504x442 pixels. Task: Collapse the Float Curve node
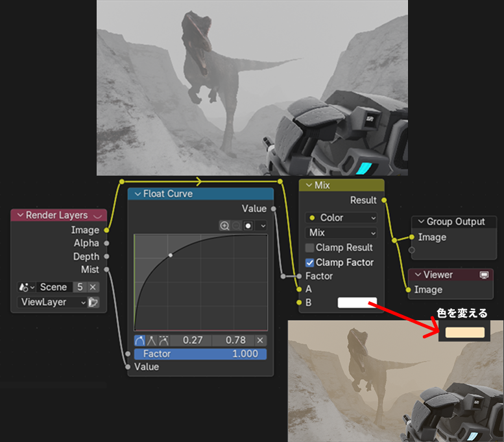pos(138,194)
